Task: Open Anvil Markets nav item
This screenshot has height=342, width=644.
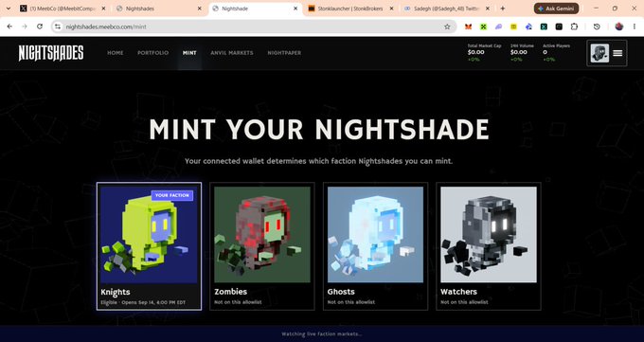Action: 232,53
